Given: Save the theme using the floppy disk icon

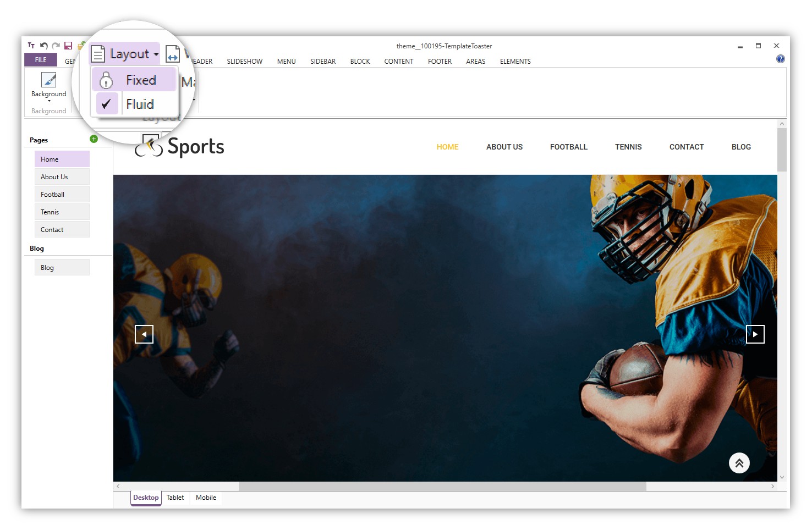Looking at the screenshot, I should pos(68,46).
